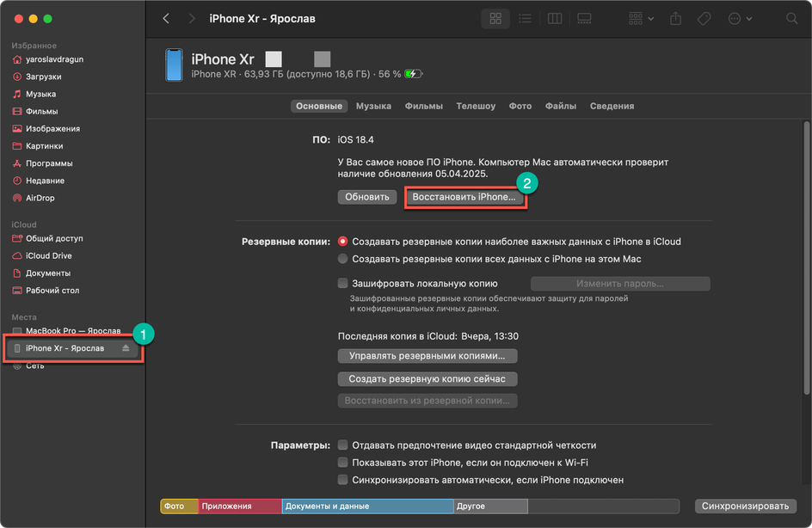This screenshot has width=812, height=528.
Task: Switch to the Телешоу tab
Action: tap(476, 106)
